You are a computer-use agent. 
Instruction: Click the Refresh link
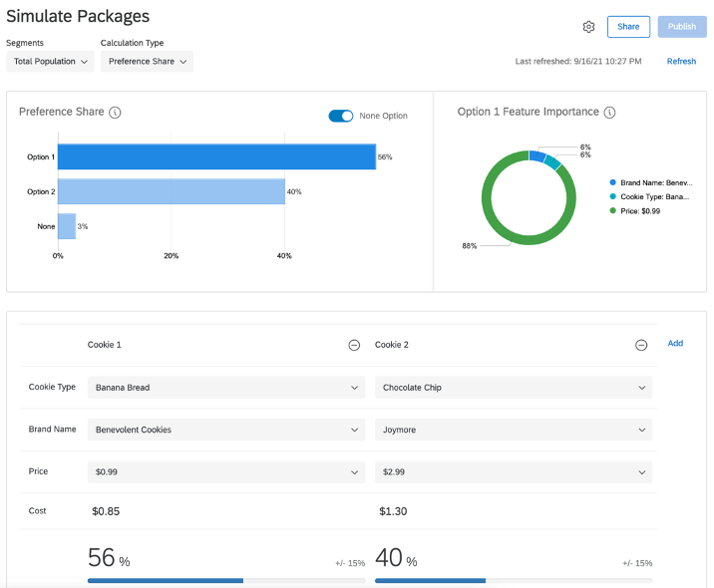pos(681,62)
